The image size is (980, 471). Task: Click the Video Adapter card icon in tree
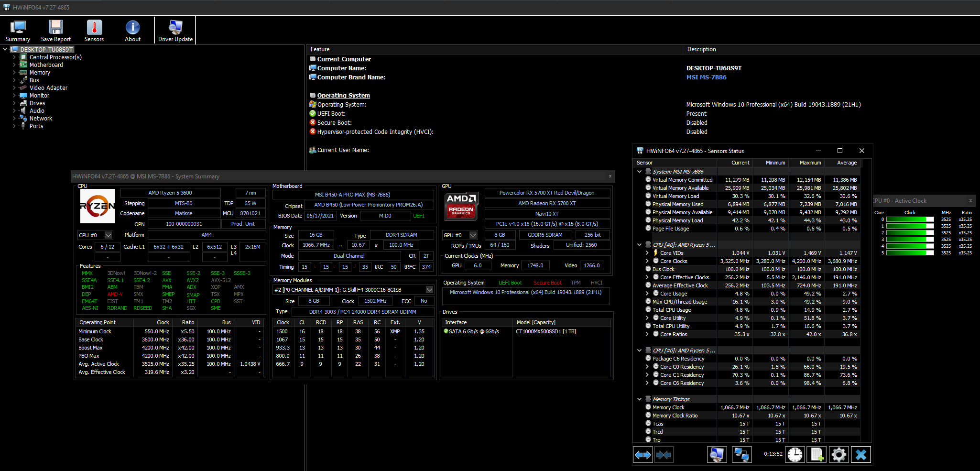click(23, 88)
